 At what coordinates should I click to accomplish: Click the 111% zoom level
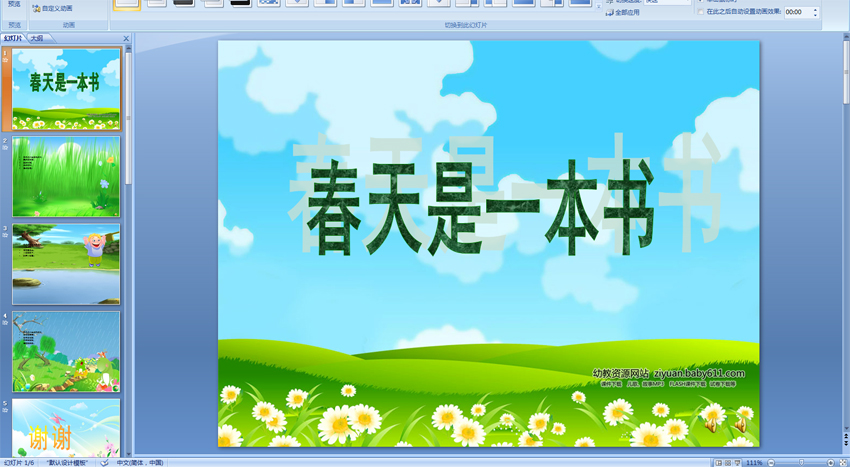point(754,463)
